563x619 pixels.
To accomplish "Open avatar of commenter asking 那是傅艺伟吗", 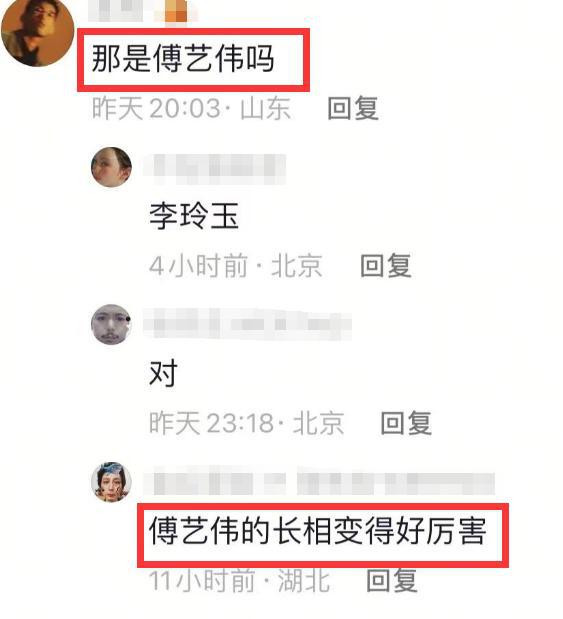I will [38, 32].
